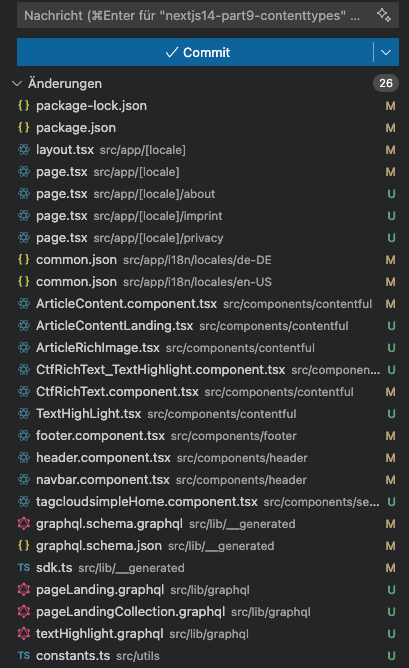Screen dimensions: 409x668
Task: Click GraphQL icon of pageLanding.graphql
Action: pyautogui.click(x=24, y=590)
